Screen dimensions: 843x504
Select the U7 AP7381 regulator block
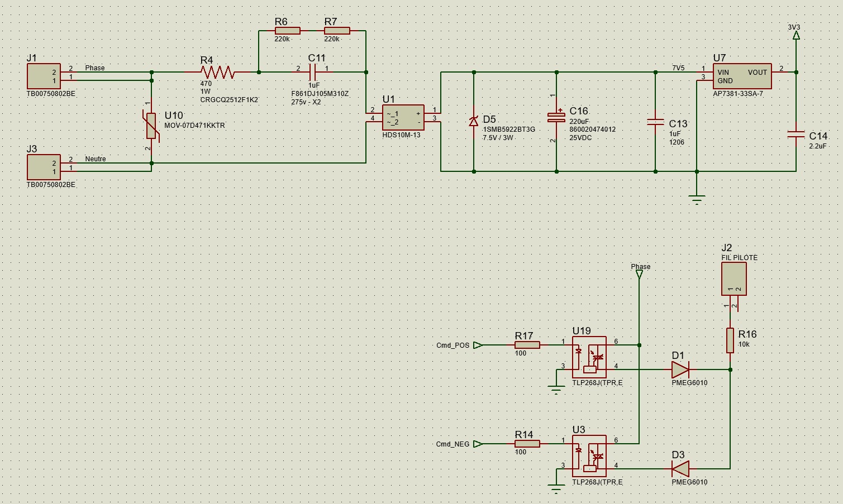click(742, 76)
